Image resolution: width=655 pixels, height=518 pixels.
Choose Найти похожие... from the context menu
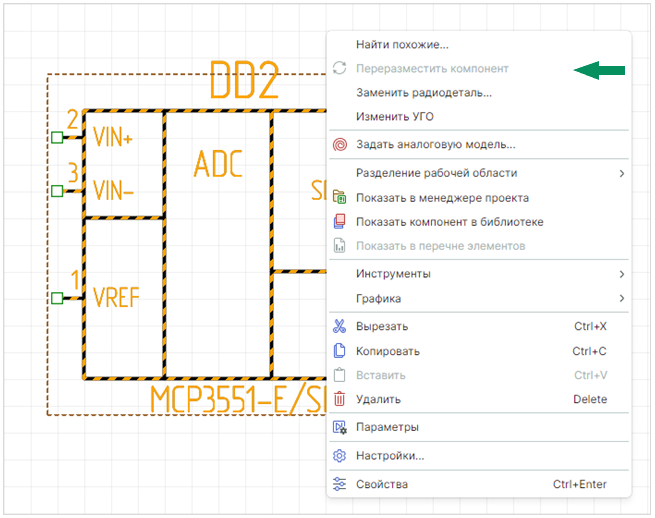pos(479,44)
